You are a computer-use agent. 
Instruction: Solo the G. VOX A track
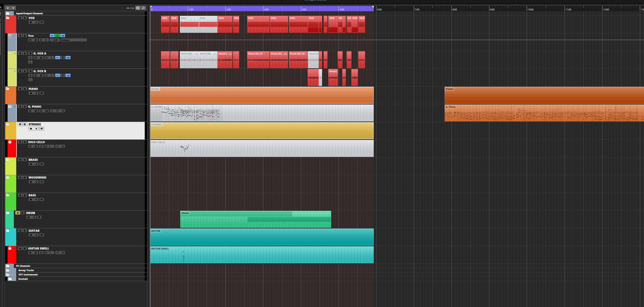coord(24,53)
